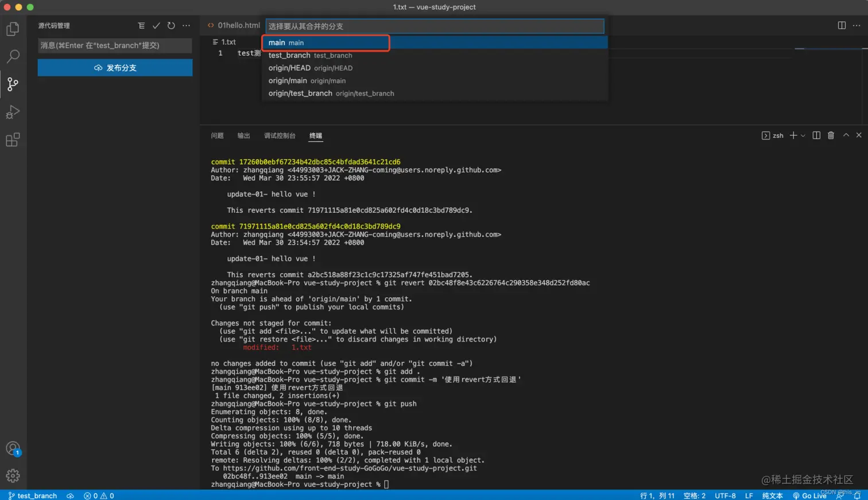Screen dimensions: 868x500
Task: Click the terminal prompt cursor line
Action: (300, 485)
